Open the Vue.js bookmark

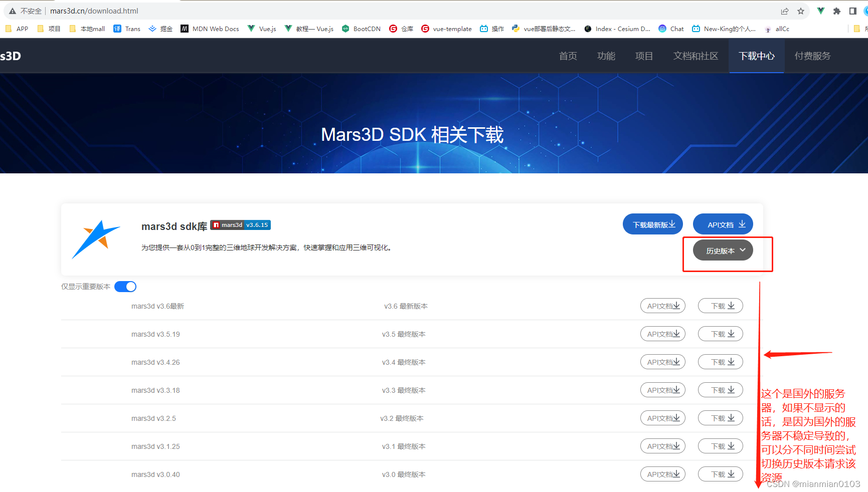262,29
